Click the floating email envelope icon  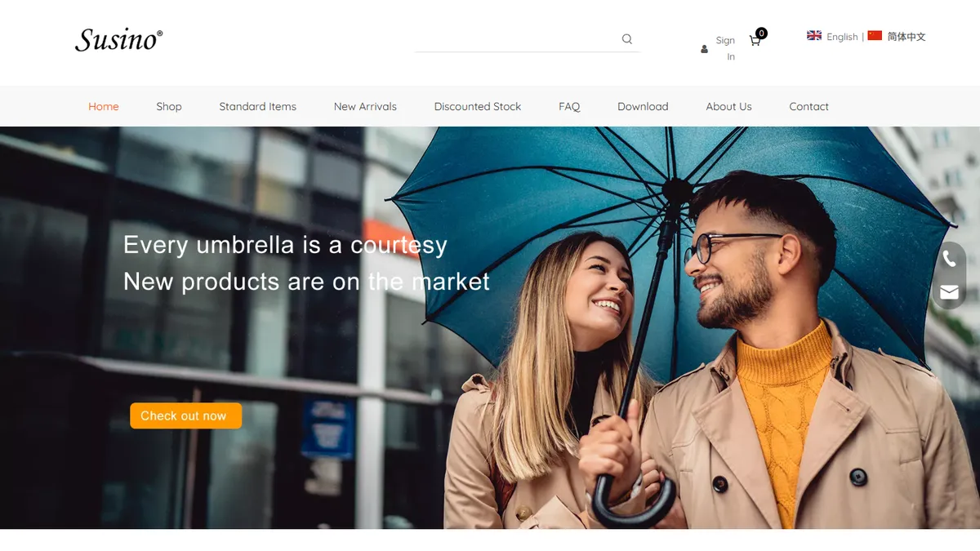949,291
